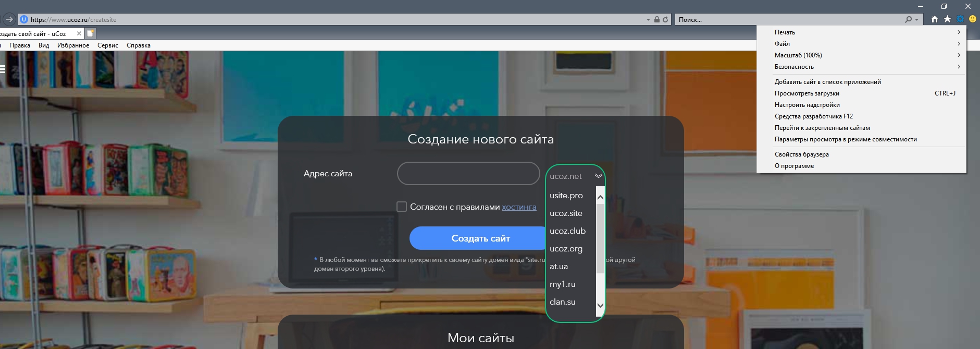Expand address bar autocomplete dropdown arrow

[x=648, y=19]
